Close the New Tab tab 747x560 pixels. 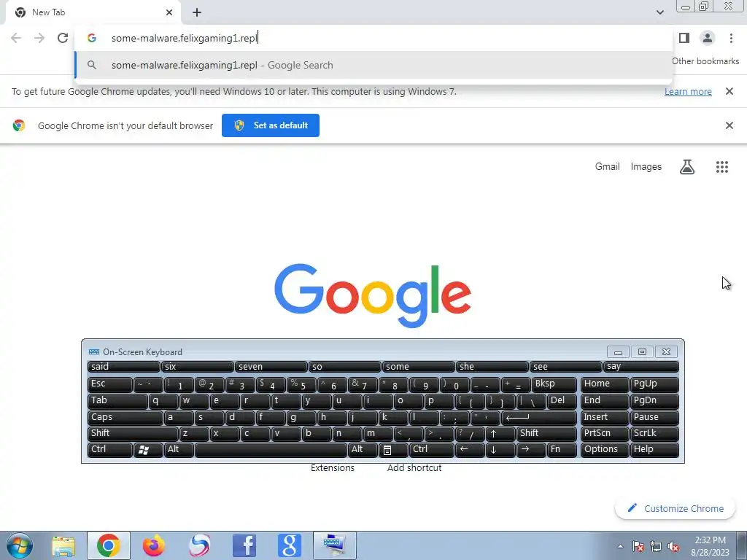click(169, 12)
